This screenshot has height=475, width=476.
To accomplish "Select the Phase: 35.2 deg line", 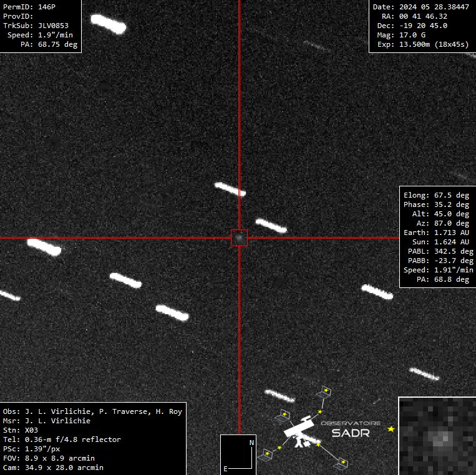I will tap(436, 204).
